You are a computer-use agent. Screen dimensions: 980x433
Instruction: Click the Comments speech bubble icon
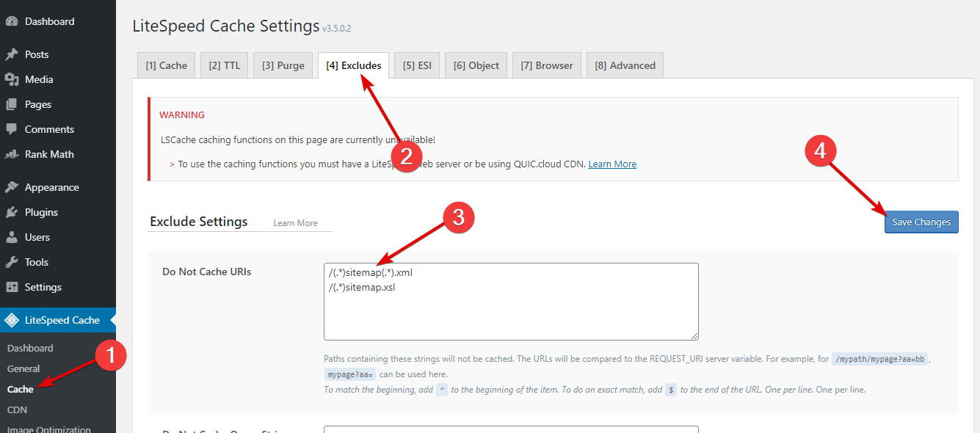coord(12,129)
